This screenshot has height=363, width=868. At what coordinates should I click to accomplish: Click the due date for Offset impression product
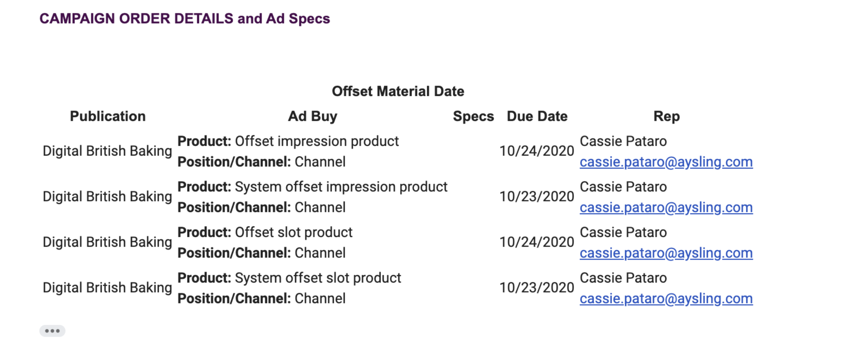[x=537, y=151]
